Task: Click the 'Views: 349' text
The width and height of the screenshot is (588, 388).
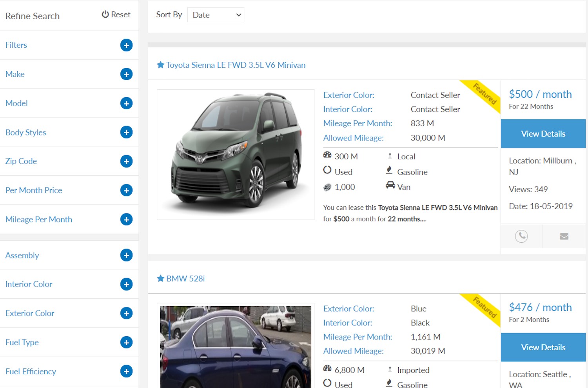Action: coord(528,189)
